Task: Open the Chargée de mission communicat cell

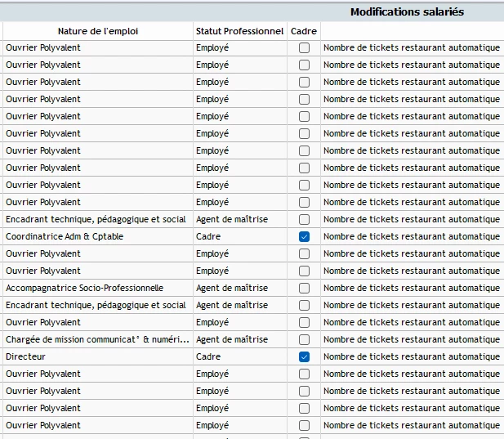Action: [96, 339]
